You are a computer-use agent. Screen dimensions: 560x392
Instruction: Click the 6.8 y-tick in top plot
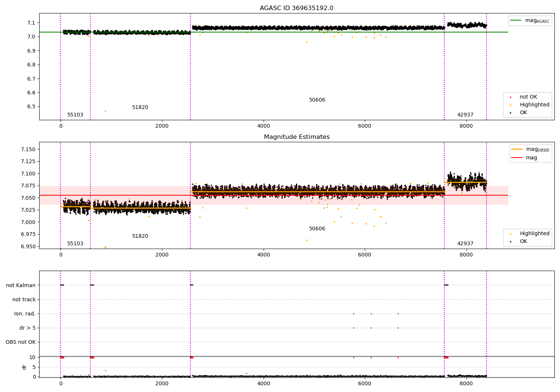coord(31,65)
